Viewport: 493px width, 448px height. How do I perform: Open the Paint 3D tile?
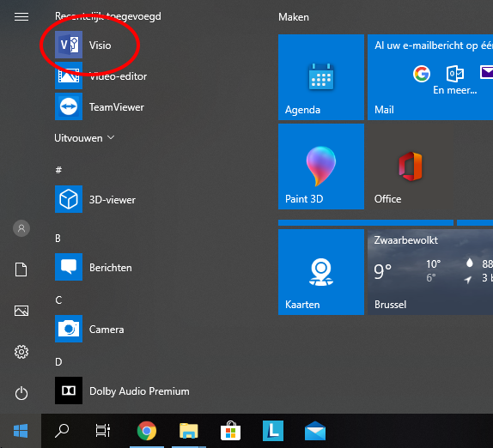[x=321, y=166]
